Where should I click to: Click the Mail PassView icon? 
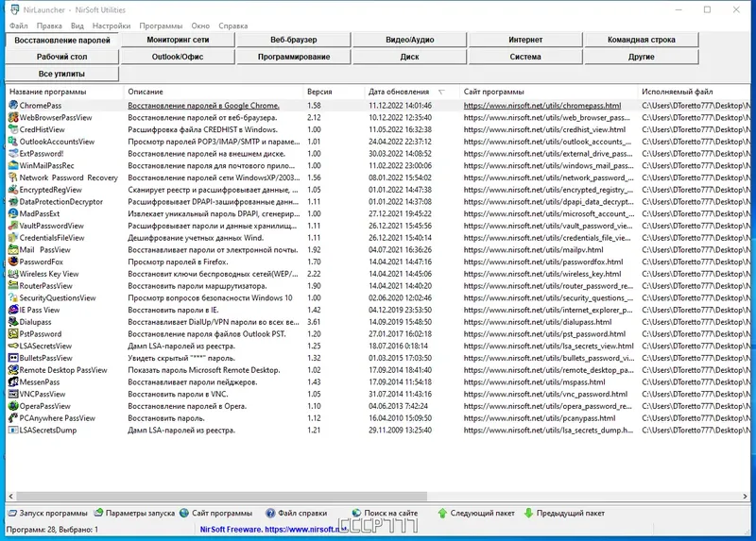tap(13, 249)
